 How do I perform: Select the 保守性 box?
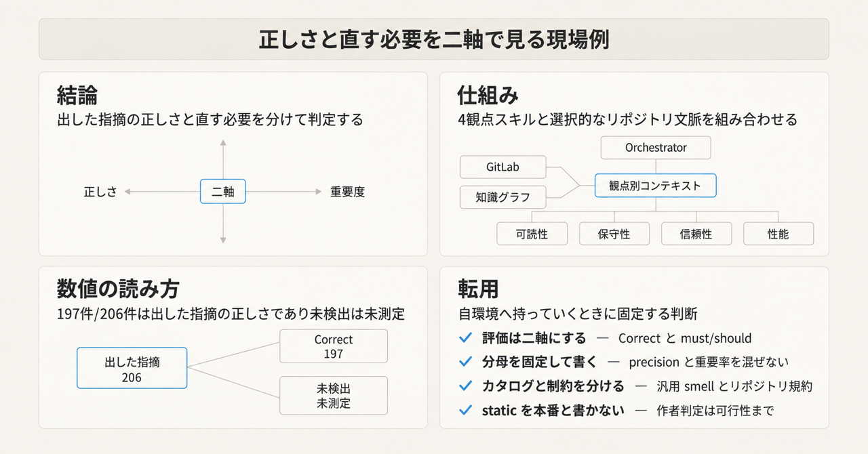click(614, 234)
